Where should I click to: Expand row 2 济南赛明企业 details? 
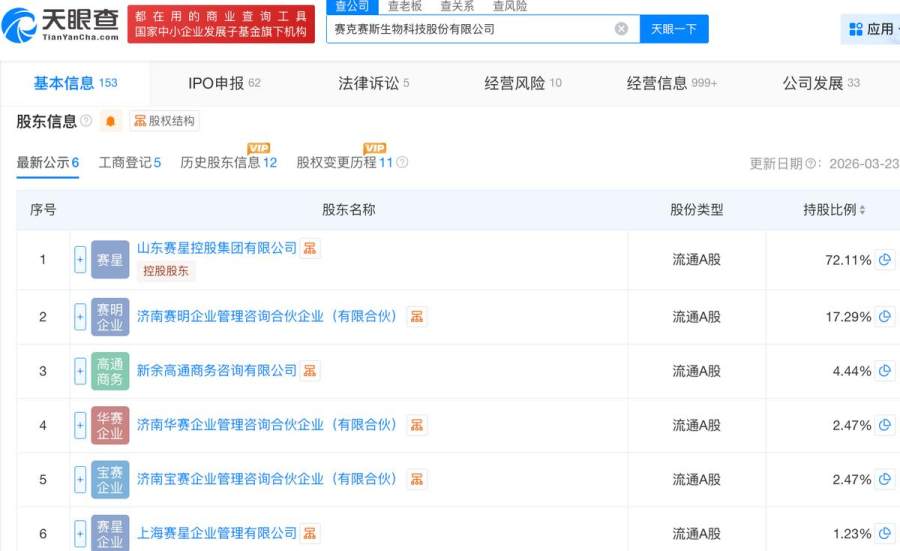(x=80, y=316)
